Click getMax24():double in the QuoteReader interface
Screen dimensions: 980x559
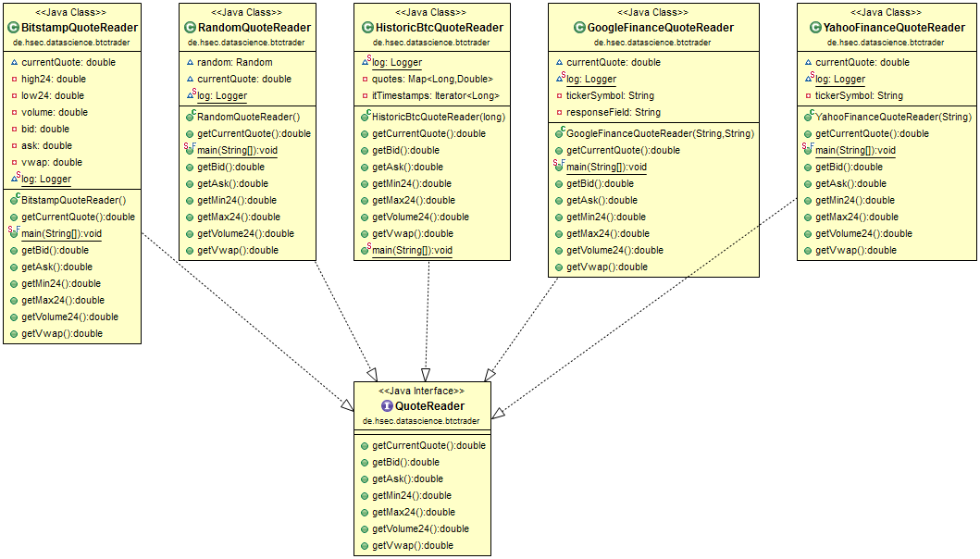point(414,513)
